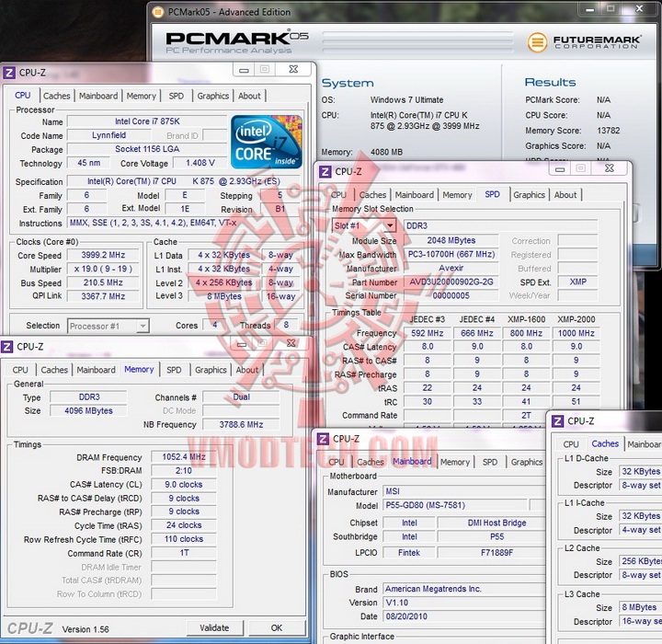Click the BIOS brand American Megatrends Inc.
The height and width of the screenshot is (644, 662).
[463, 589]
